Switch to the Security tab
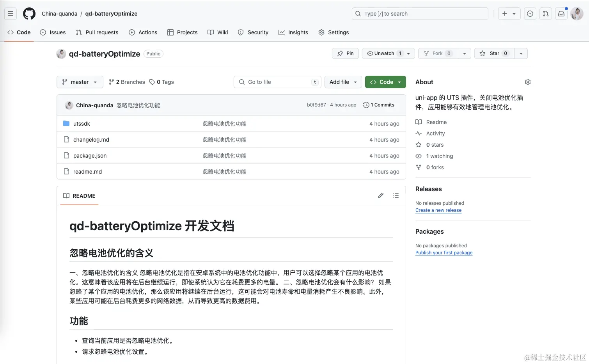 coord(253,32)
